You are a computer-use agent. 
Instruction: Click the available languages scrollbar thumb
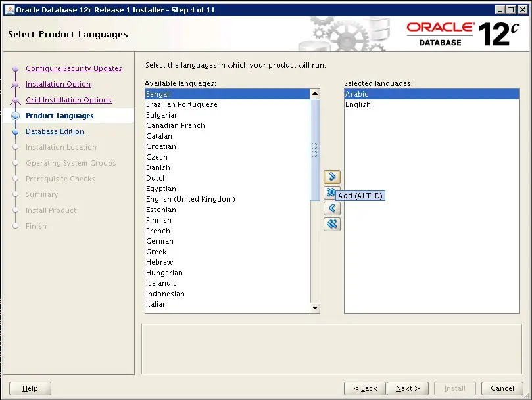[x=315, y=150]
